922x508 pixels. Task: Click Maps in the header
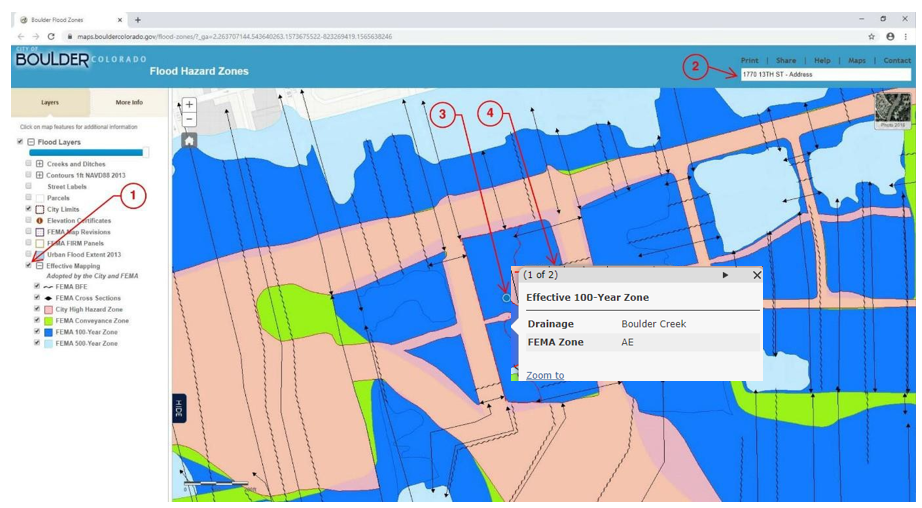coord(857,61)
